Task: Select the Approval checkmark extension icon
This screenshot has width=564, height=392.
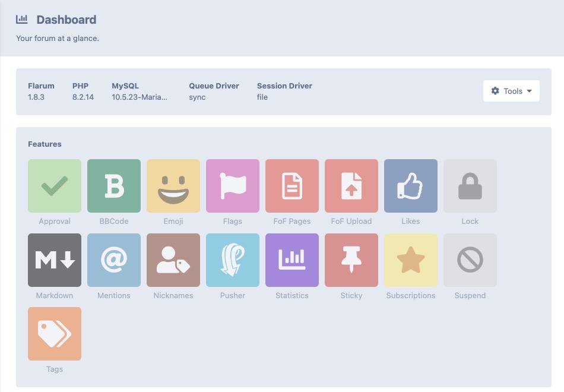Action: tap(54, 185)
